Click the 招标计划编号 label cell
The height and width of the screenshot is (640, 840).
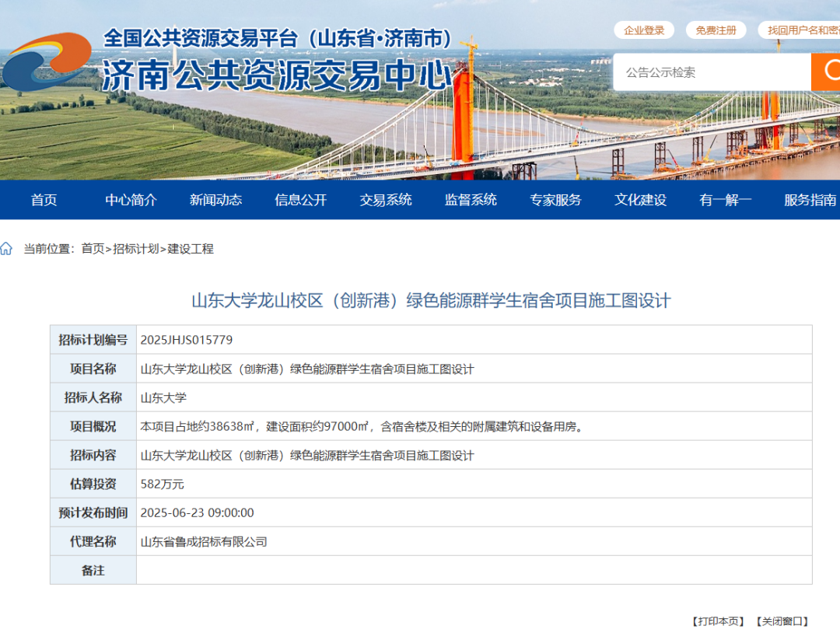point(93,340)
